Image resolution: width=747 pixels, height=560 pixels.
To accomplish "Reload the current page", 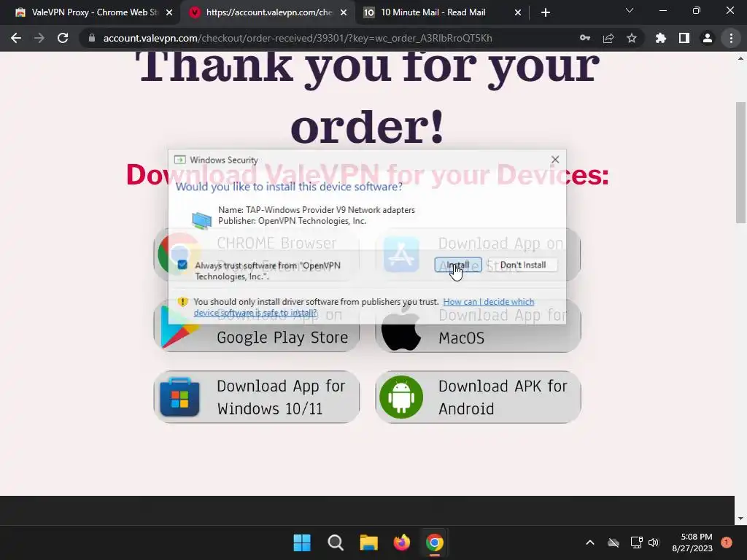I will click(63, 38).
